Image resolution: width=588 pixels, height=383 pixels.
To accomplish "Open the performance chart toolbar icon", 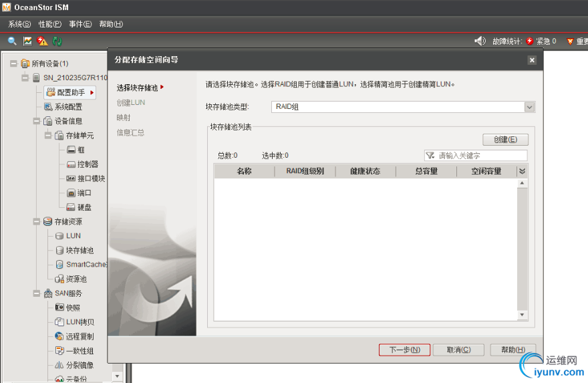I will [27, 41].
